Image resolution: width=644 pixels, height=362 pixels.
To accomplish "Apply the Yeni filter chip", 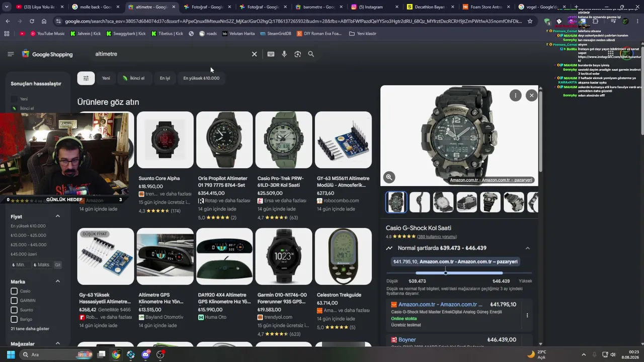I will (106, 78).
